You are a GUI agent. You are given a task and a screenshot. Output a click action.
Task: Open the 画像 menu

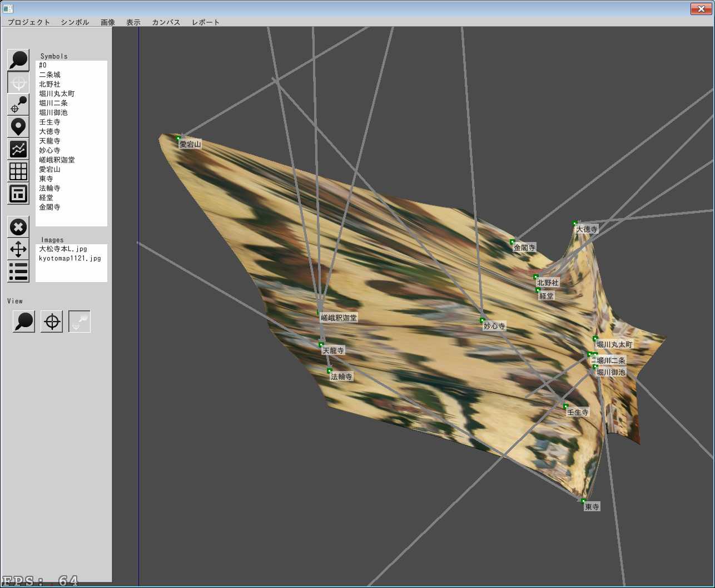coord(108,22)
